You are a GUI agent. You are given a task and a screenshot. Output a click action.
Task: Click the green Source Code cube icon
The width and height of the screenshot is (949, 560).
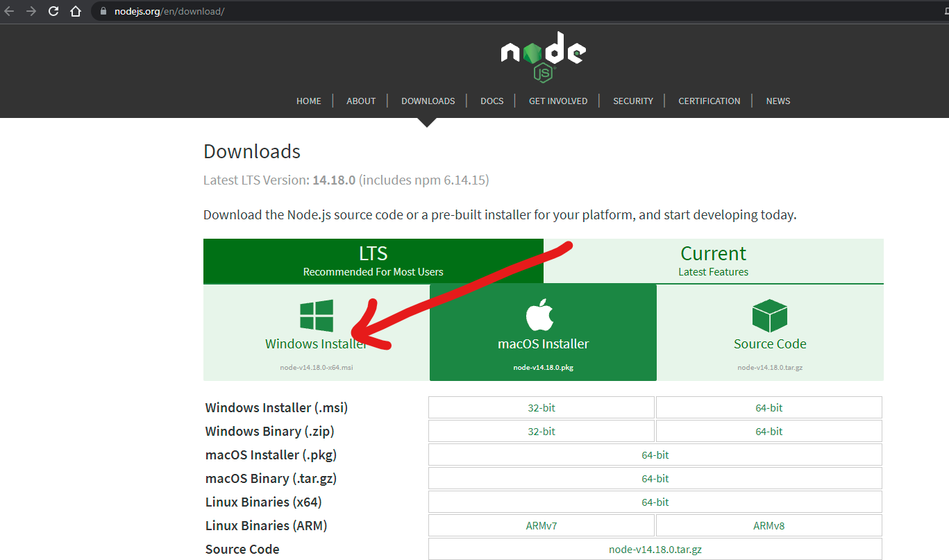pos(769,316)
